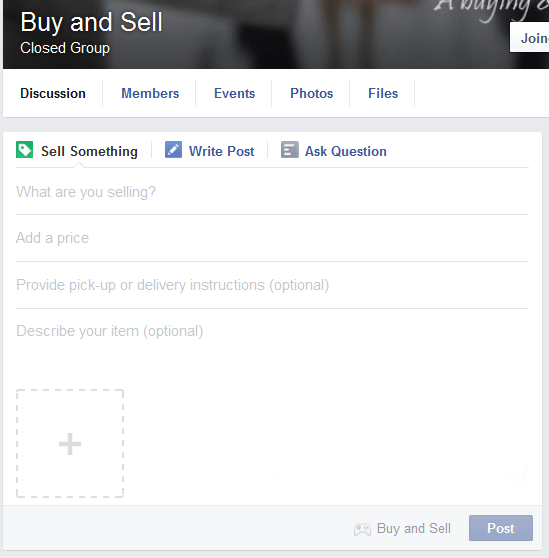Click the Buy and Sell group title
This screenshot has height=558, width=549.
tap(91, 22)
